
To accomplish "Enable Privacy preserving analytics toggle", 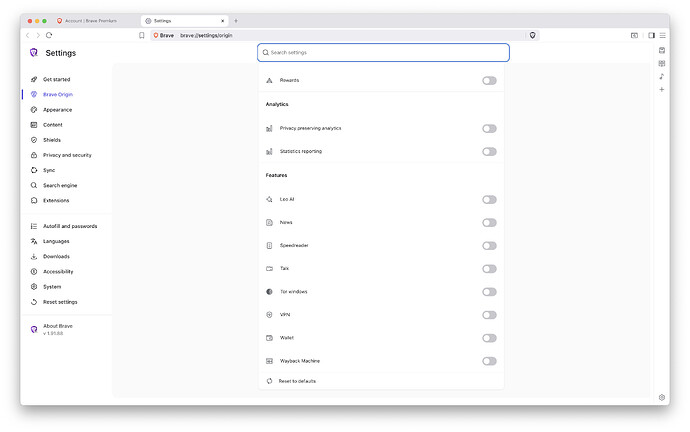I will point(489,128).
